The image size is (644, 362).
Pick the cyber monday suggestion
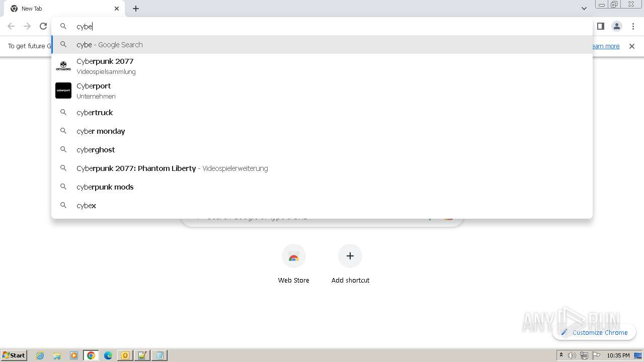click(322, 131)
